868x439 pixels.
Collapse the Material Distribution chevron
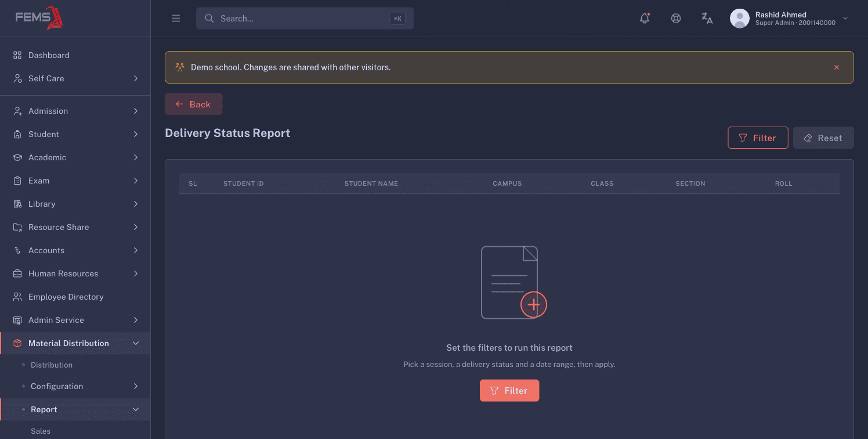tap(136, 343)
